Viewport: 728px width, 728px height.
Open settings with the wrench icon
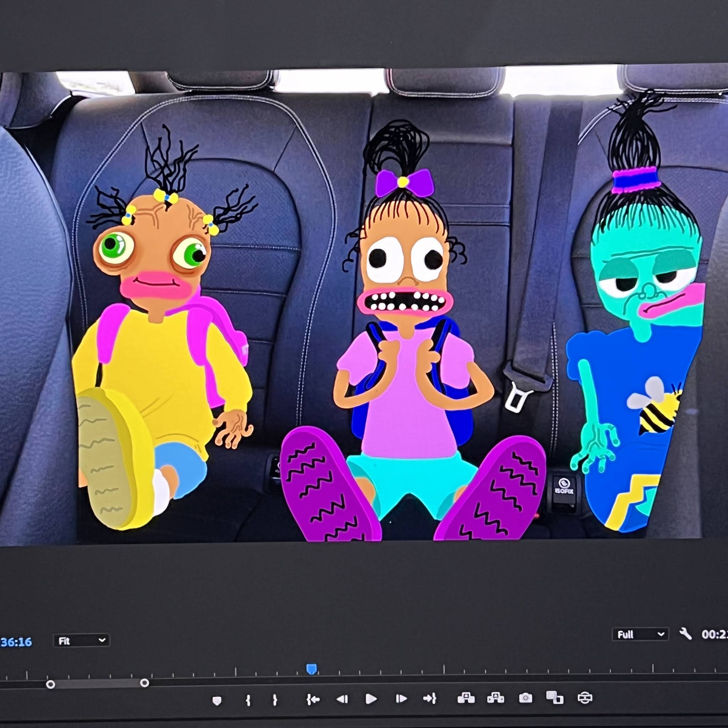685,634
